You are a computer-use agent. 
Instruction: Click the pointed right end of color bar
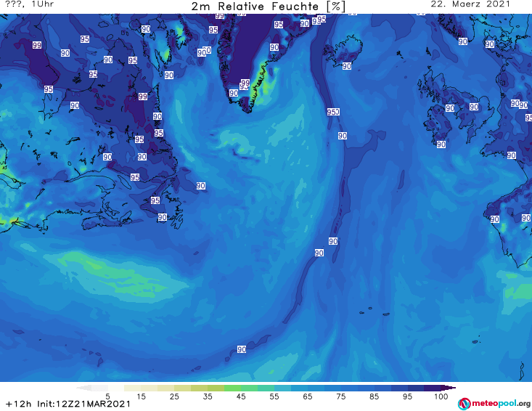pyautogui.click(x=449, y=388)
